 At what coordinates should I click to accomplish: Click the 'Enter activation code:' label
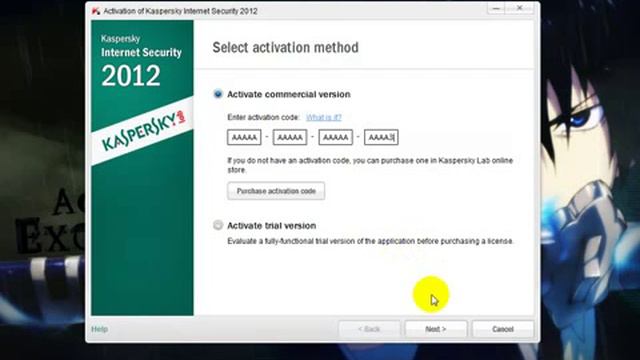[x=263, y=117]
